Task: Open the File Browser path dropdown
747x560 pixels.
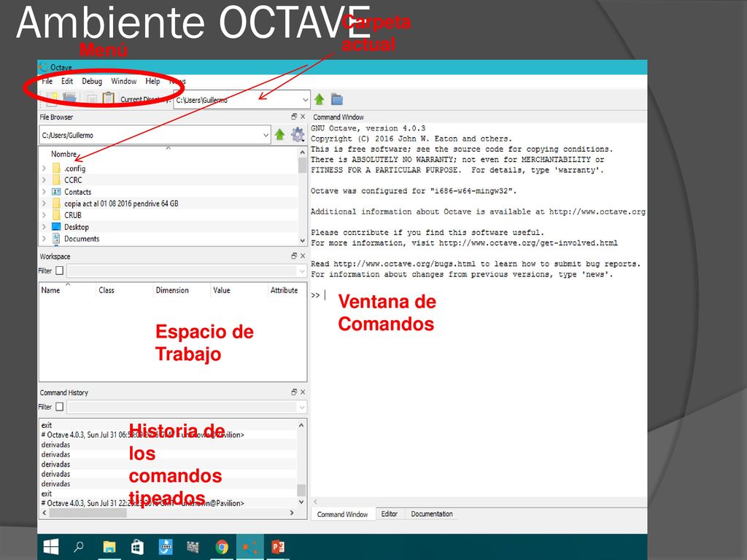Action: click(x=266, y=135)
